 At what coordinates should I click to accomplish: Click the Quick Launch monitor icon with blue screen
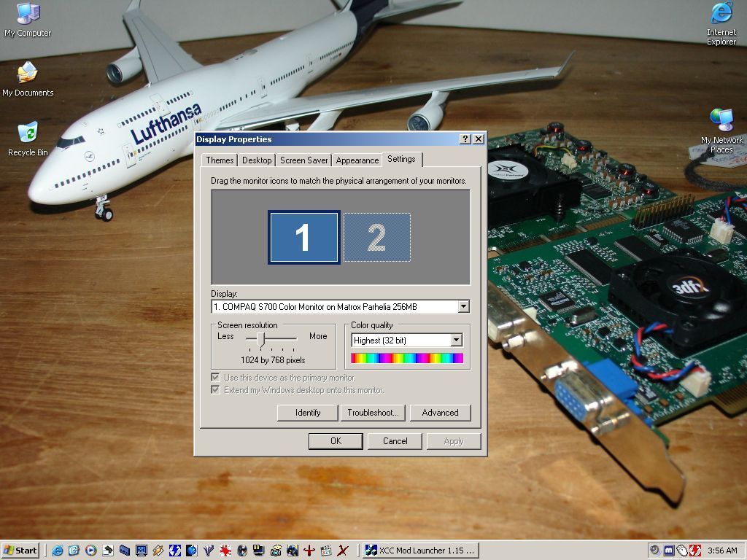coord(142,551)
